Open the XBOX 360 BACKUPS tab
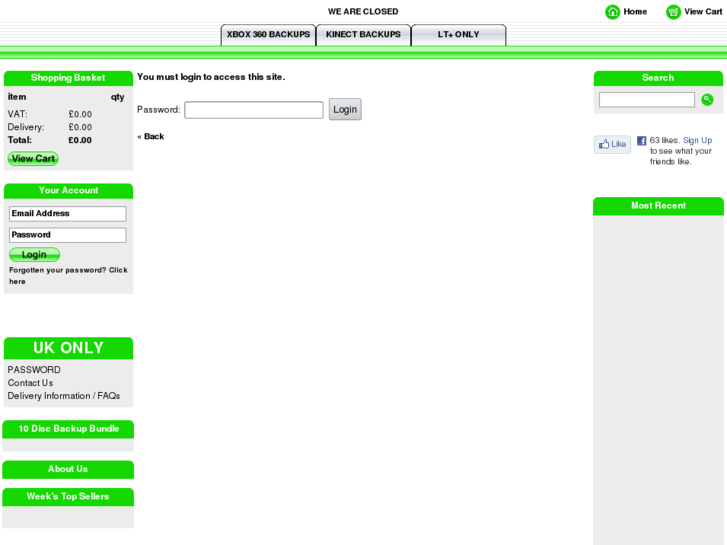This screenshot has height=545, width=727. coord(268,35)
